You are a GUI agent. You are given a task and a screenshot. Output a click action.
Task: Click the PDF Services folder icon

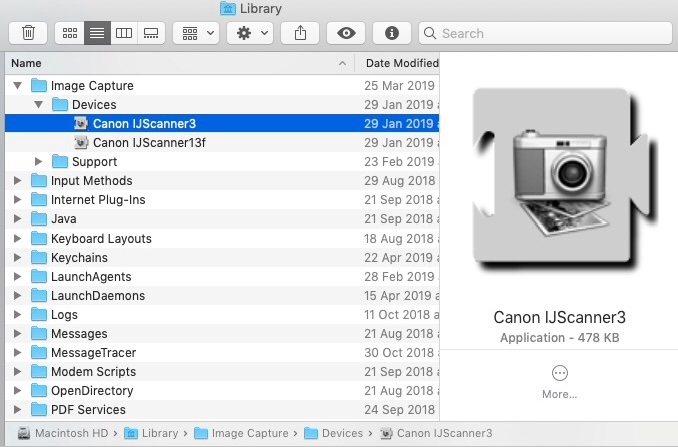click(39, 410)
